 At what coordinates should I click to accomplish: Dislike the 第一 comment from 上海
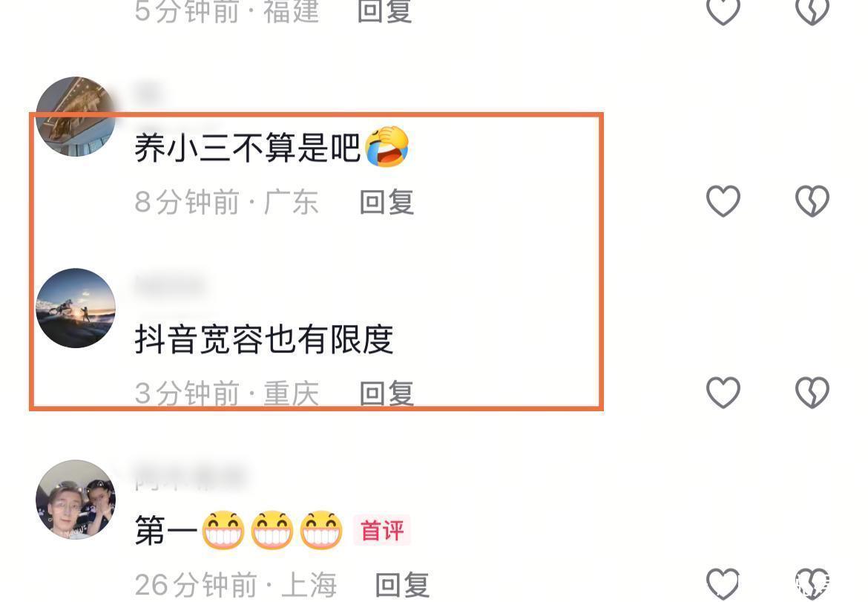pyautogui.click(x=812, y=583)
